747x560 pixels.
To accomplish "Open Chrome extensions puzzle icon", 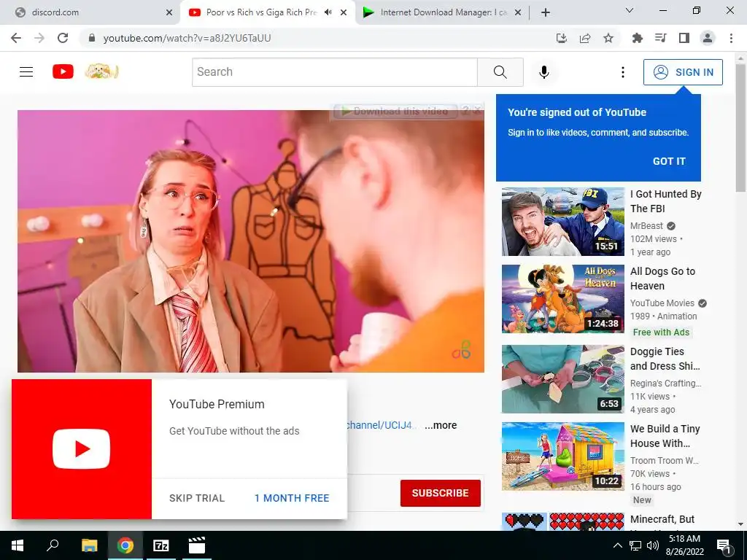I will 637,38.
